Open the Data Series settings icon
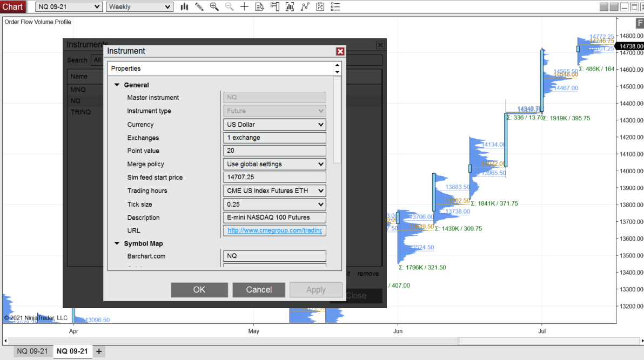 [x=290, y=6]
